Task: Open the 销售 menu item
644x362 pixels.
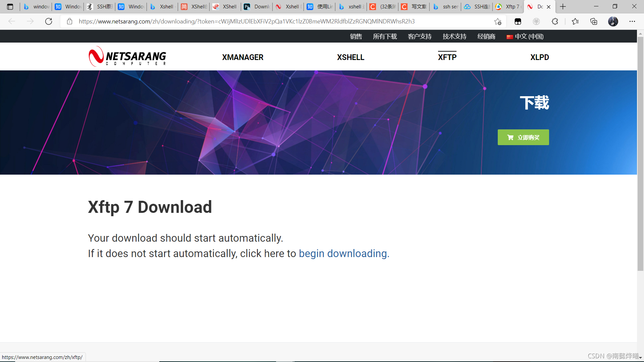Action: 356,37
